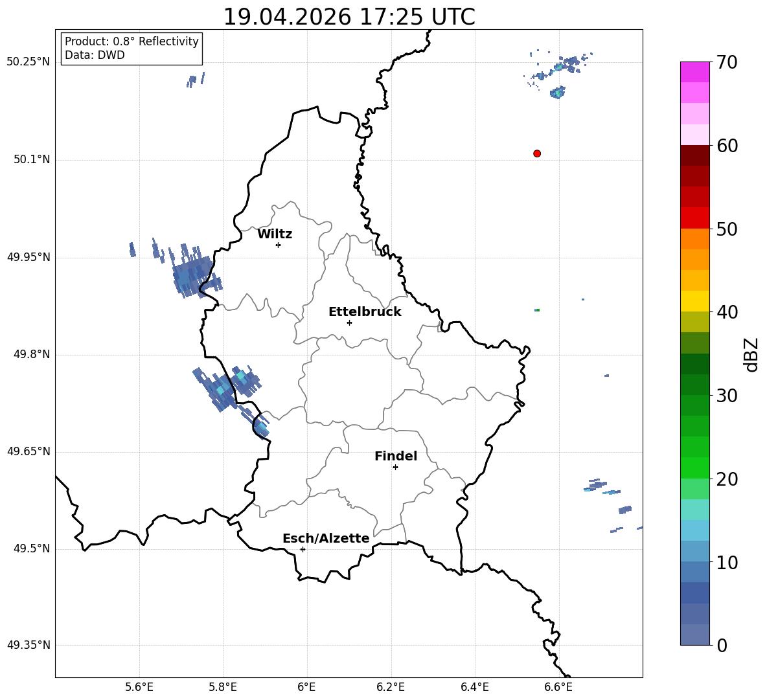767x700 pixels.
Task: Click the 6.2°E longitude tick label
Action: (x=391, y=687)
